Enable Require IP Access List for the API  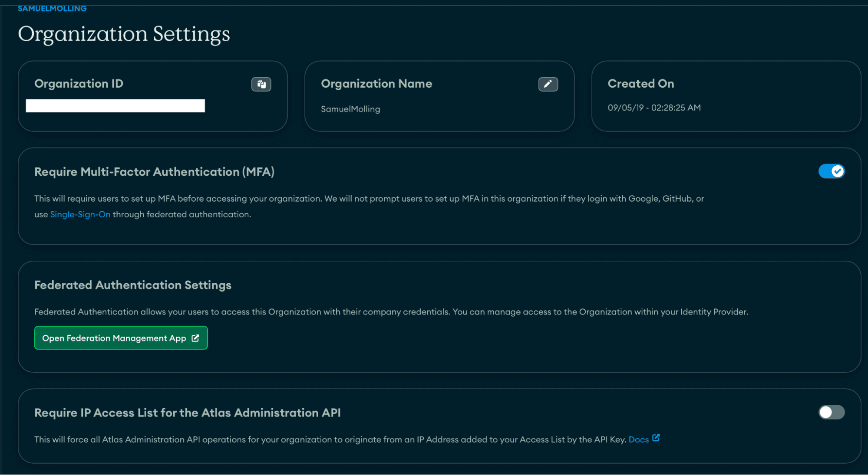pyautogui.click(x=831, y=413)
